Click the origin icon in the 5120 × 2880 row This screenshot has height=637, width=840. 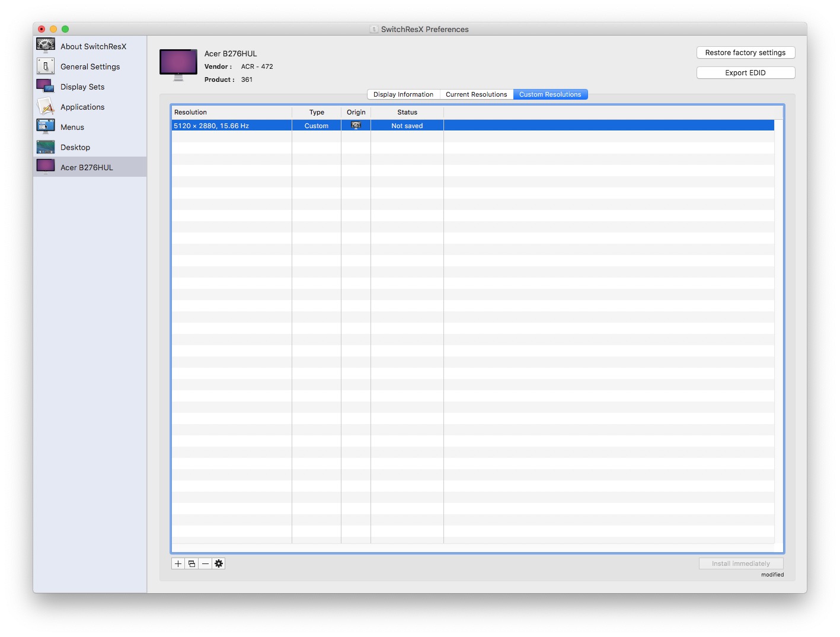(x=356, y=125)
